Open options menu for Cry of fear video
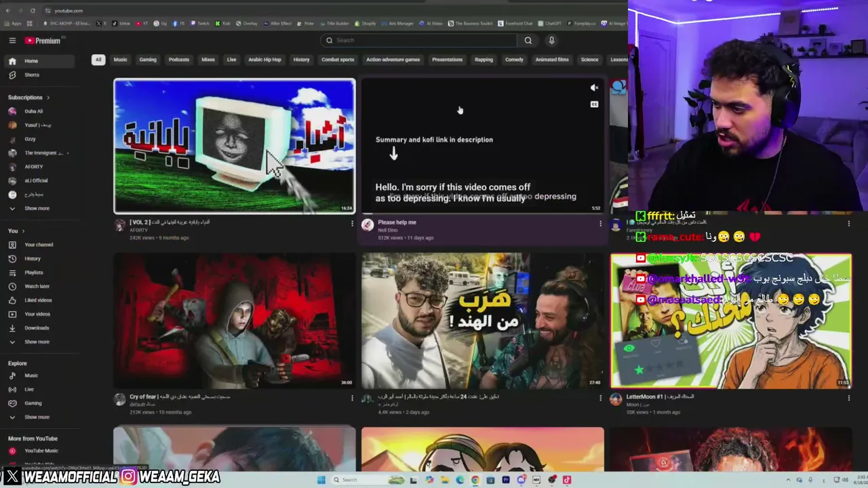The image size is (868, 488). 352,398
